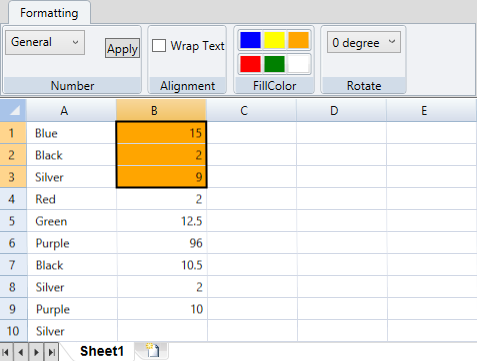Choose the yellow fill color swatch
Viewport: 477px width, 361px height.
tap(274, 40)
